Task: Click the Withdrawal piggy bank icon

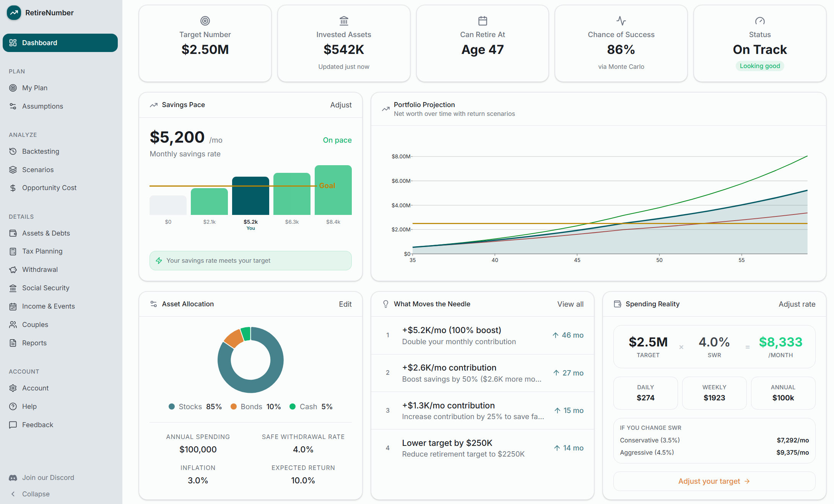Action: pos(13,270)
